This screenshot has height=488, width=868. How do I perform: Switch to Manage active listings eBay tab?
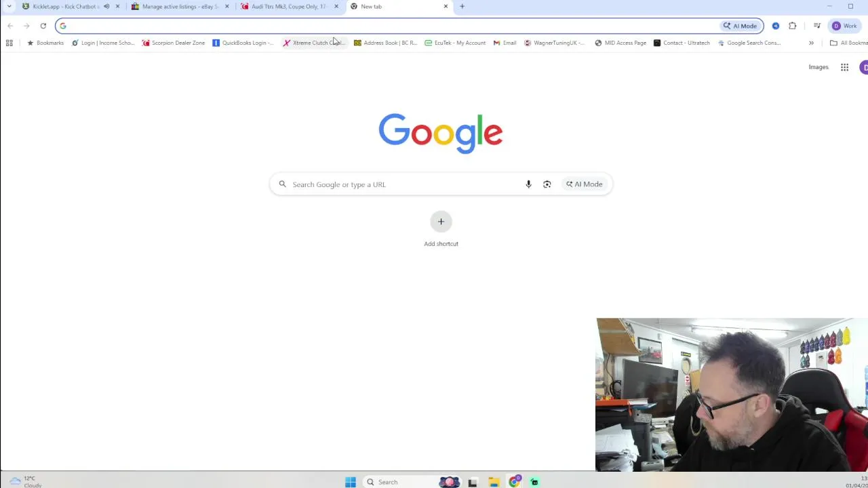[180, 7]
